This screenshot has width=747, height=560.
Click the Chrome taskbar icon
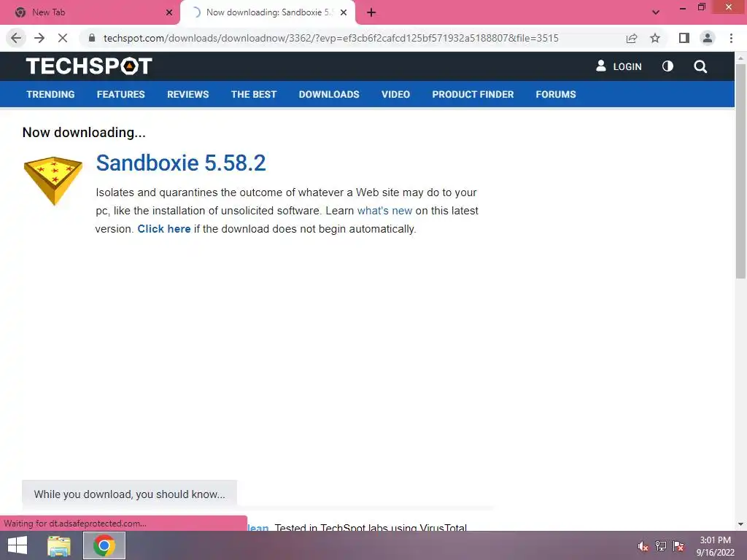(104, 545)
